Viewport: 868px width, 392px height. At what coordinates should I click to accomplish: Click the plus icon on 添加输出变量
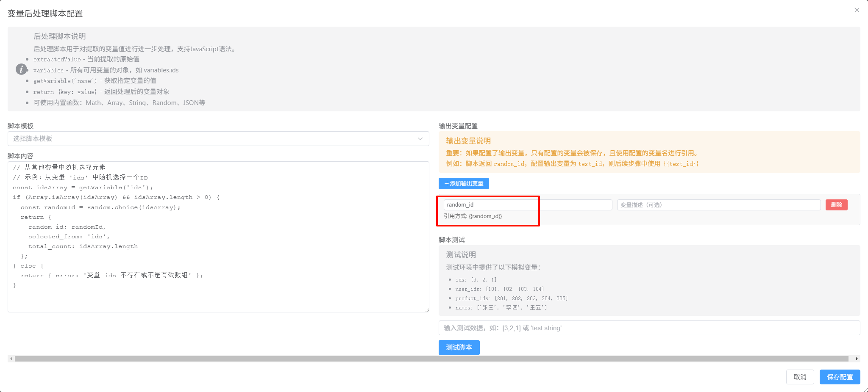click(x=447, y=184)
